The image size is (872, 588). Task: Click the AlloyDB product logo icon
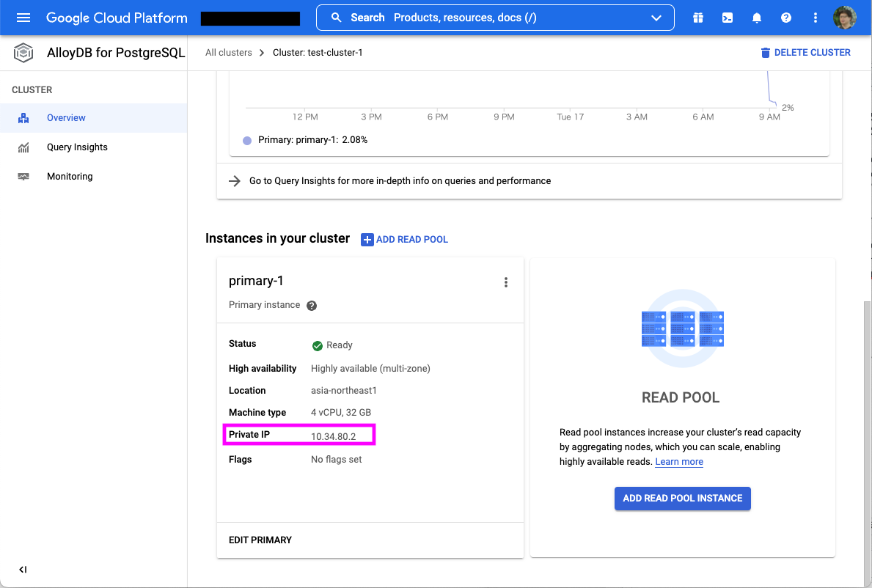point(23,53)
